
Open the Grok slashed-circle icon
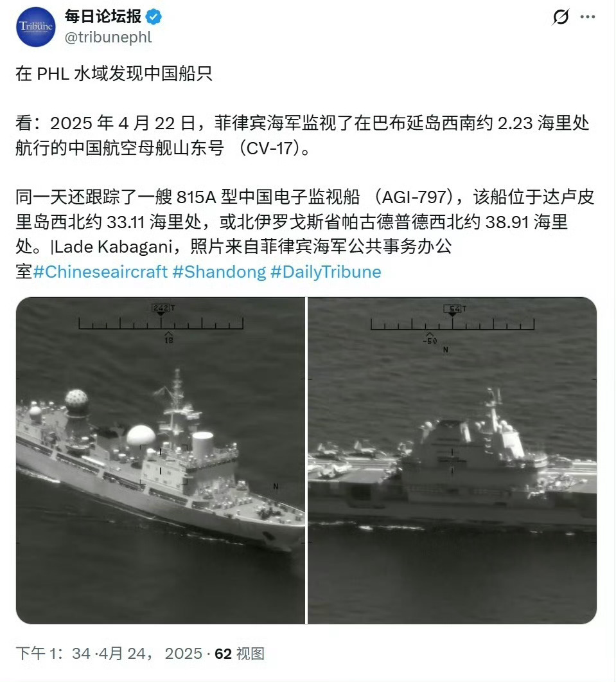[561, 17]
